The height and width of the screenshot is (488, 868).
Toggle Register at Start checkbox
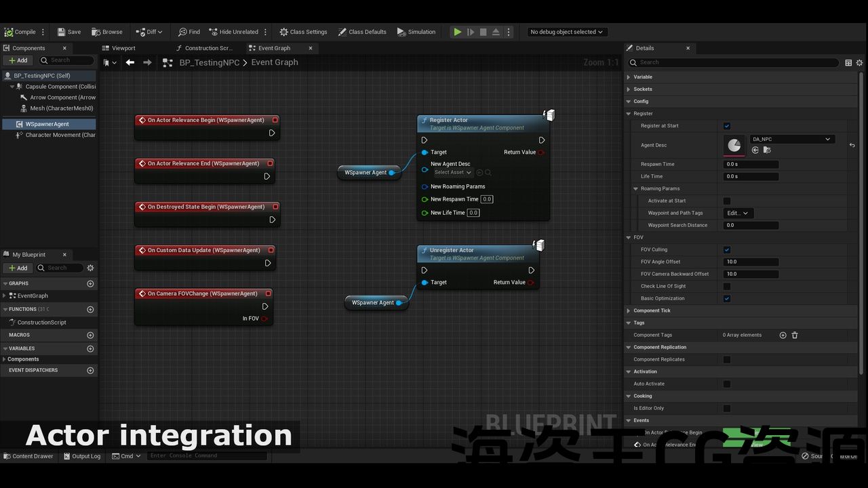point(727,126)
